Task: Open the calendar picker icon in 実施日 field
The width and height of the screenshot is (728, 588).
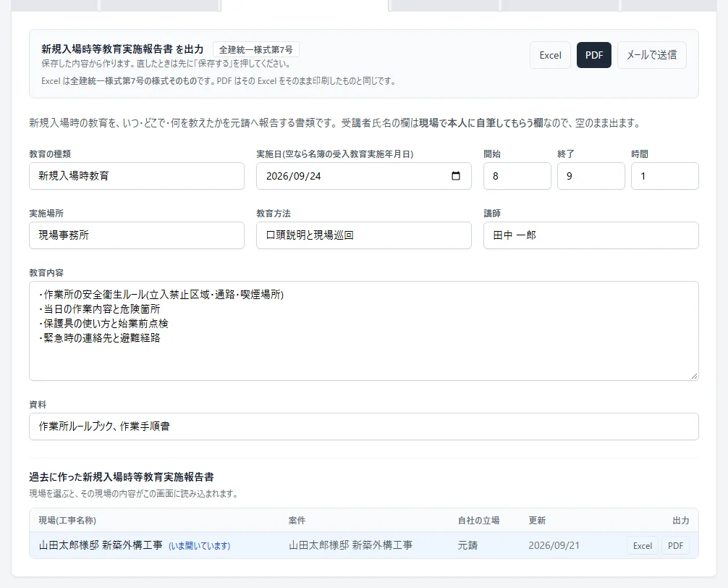Action: 456,176
